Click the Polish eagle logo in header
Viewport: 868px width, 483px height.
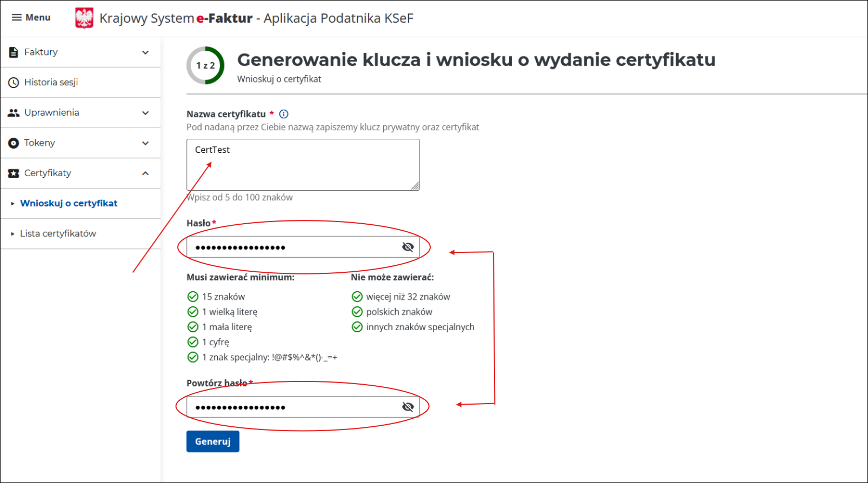(84, 17)
